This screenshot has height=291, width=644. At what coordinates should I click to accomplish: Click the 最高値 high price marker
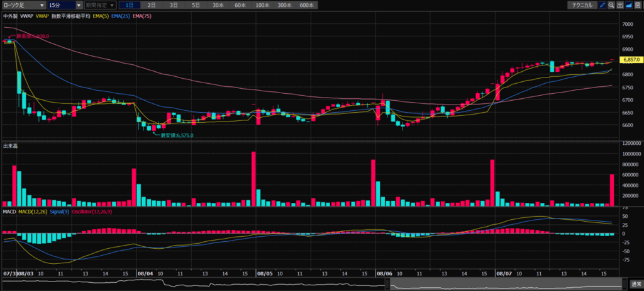[x=33, y=37]
